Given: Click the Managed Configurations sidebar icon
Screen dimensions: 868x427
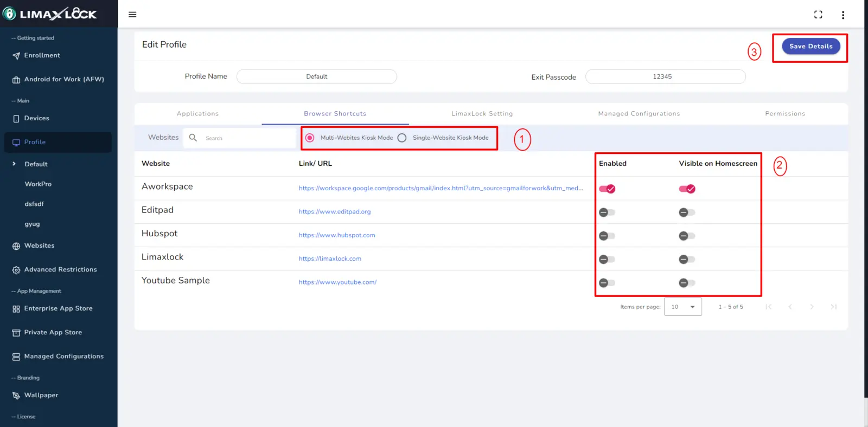Looking at the screenshot, I should pos(16,357).
